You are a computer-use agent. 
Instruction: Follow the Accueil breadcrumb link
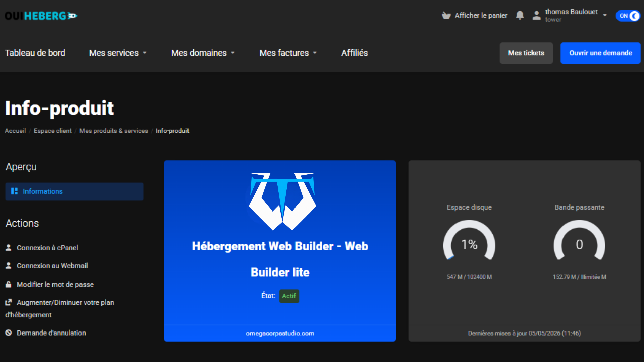pyautogui.click(x=15, y=131)
